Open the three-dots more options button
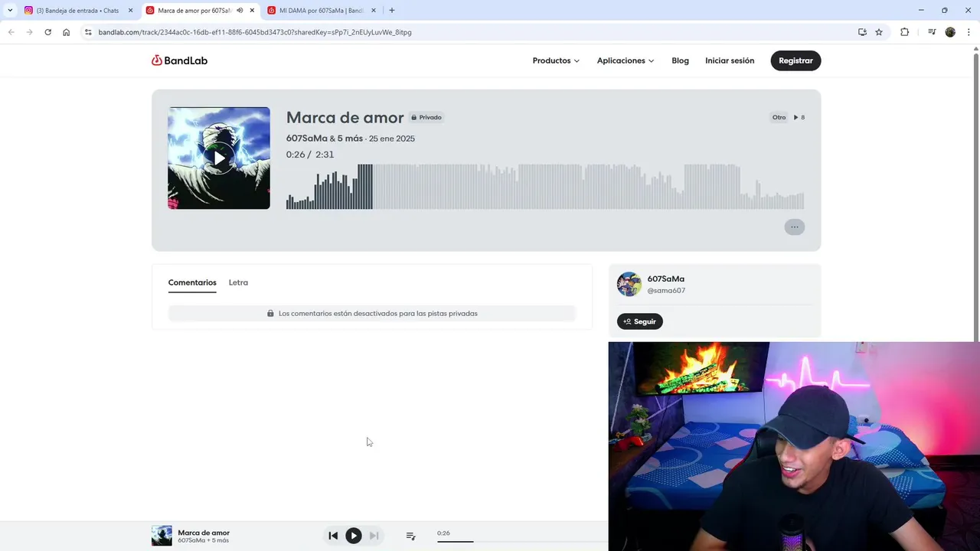The height and width of the screenshot is (551, 980). click(x=794, y=227)
